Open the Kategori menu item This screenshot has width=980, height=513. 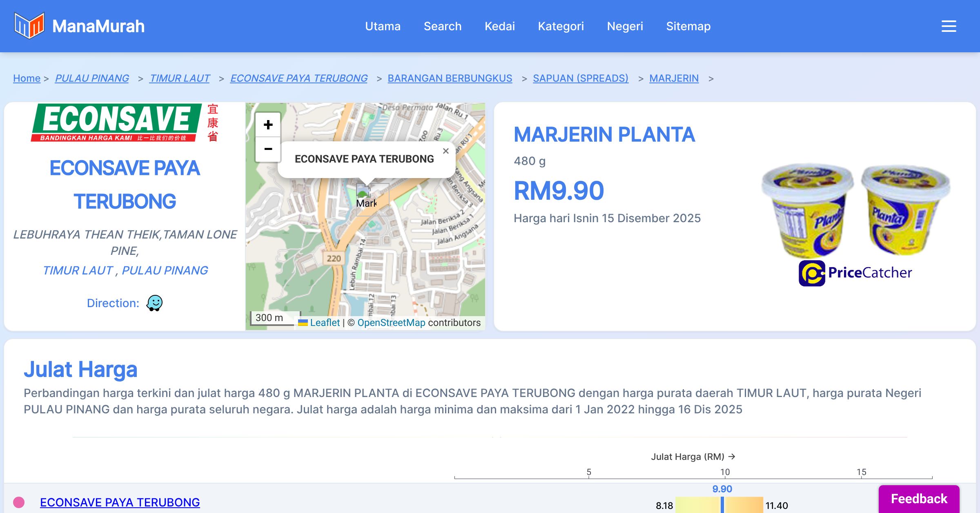[561, 26]
